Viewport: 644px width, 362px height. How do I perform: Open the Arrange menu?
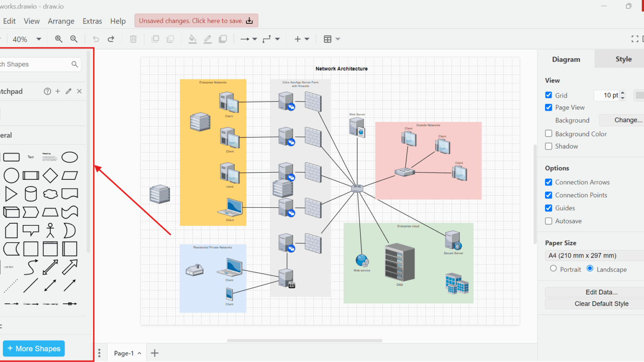61,21
